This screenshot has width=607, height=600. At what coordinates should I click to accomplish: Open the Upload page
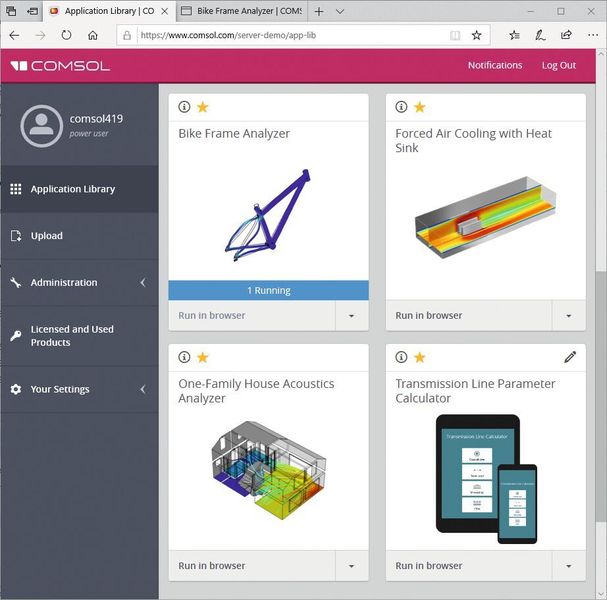click(79, 236)
